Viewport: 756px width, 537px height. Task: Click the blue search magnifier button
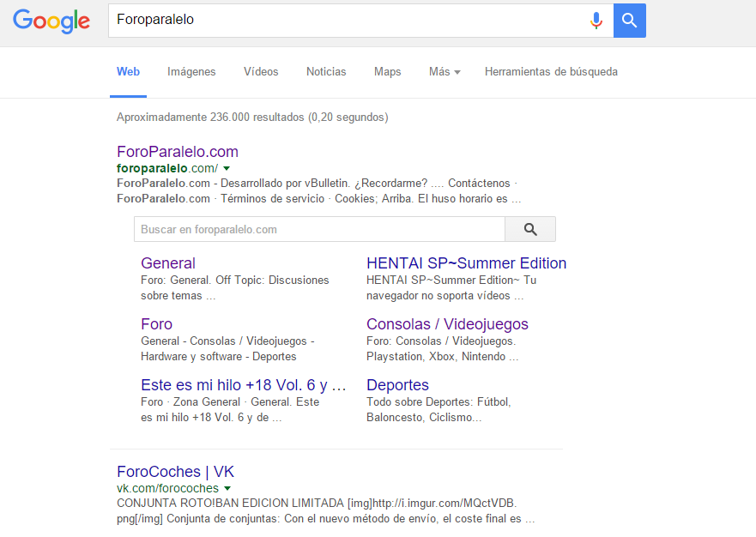629,21
